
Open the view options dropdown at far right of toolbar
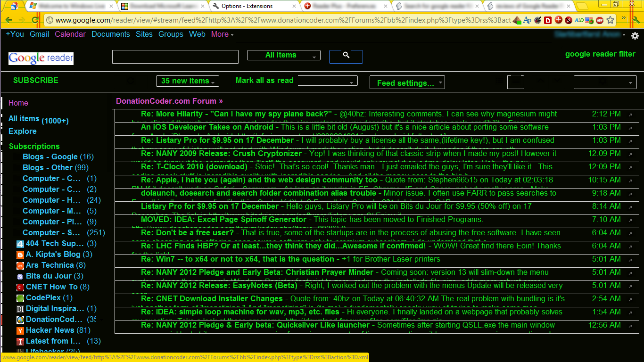point(605,82)
